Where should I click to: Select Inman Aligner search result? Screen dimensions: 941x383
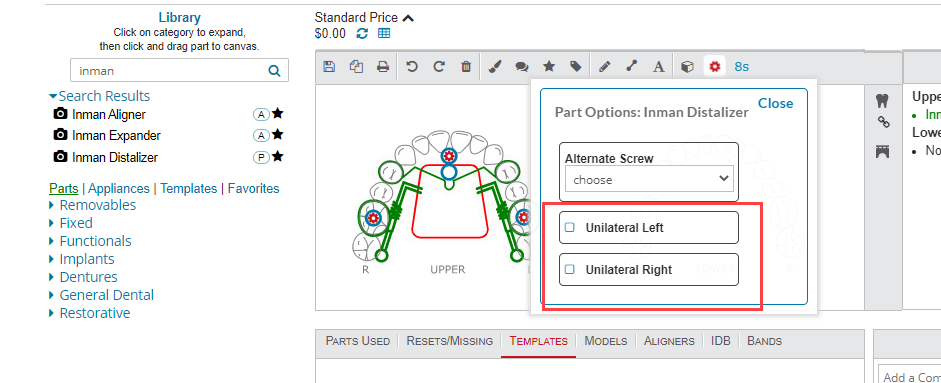(109, 114)
